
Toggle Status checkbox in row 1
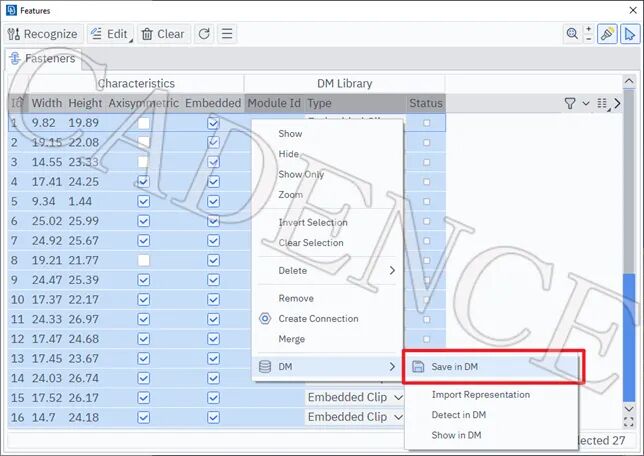tap(426, 123)
